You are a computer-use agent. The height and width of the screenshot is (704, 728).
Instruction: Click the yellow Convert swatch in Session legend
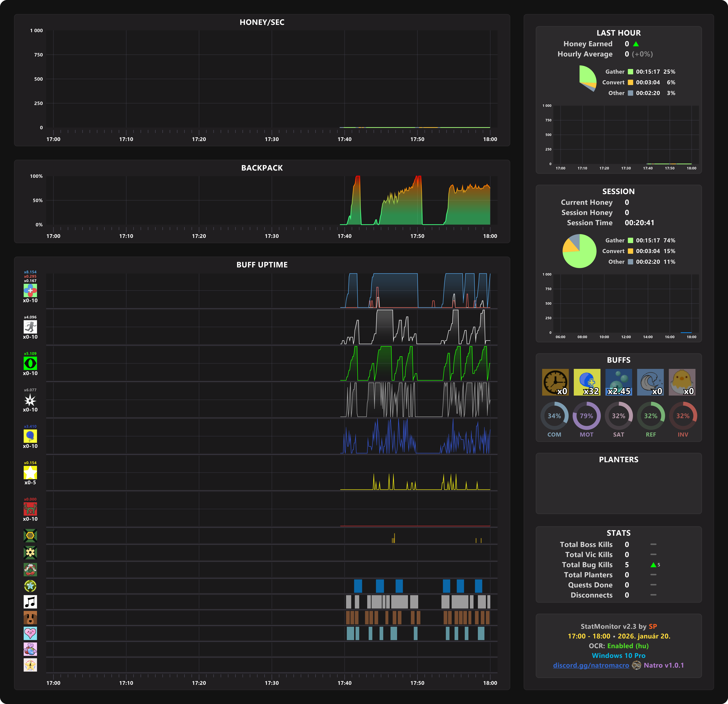630,251
